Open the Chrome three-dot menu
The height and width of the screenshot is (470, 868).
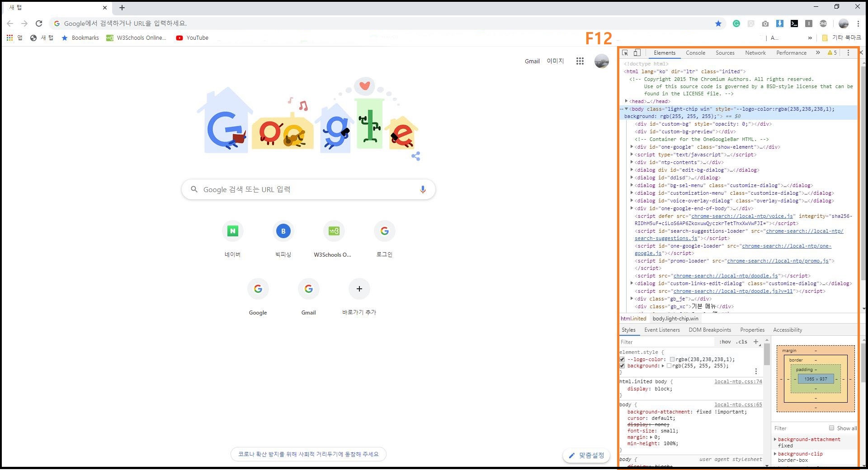click(858, 23)
